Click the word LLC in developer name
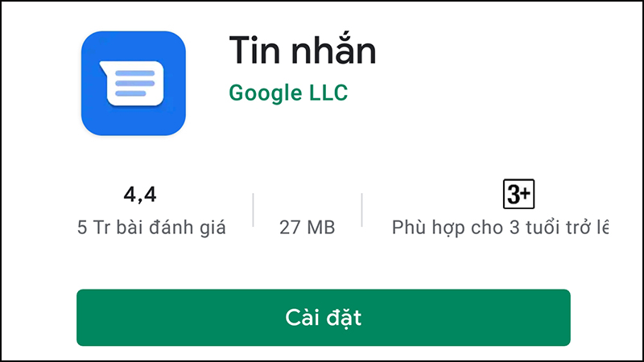The image size is (644, 362). (x=328, y=93)
